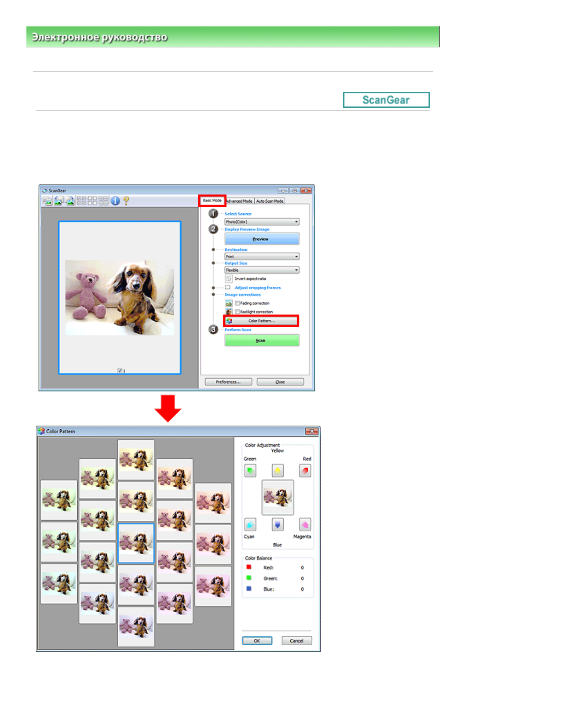Enable the Fading correction checkbox

237,303
